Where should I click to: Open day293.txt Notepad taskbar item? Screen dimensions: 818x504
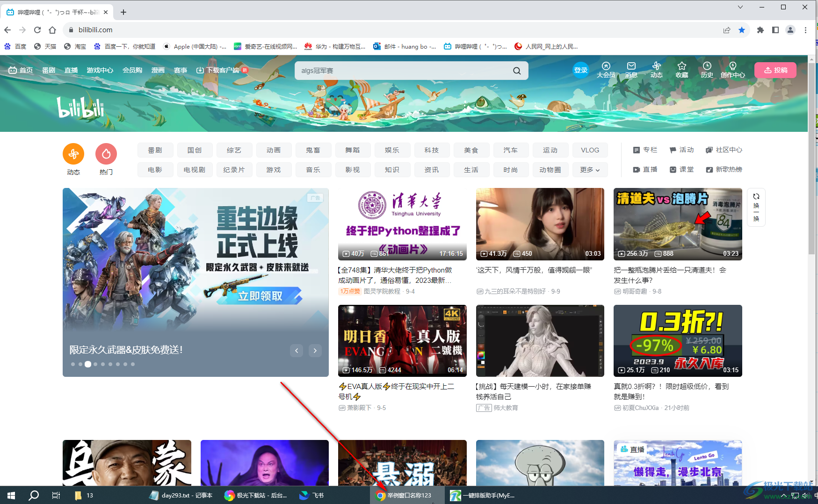(181, 495)
